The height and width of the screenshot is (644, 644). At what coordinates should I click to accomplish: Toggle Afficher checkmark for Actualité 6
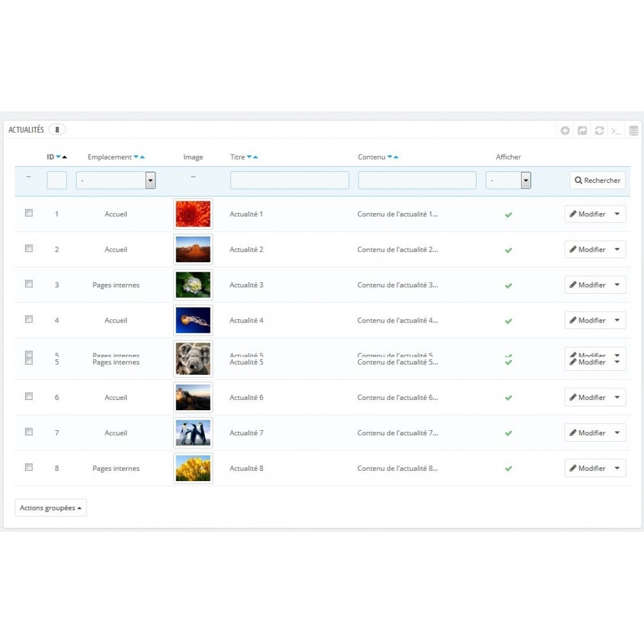tap(509, 398)
